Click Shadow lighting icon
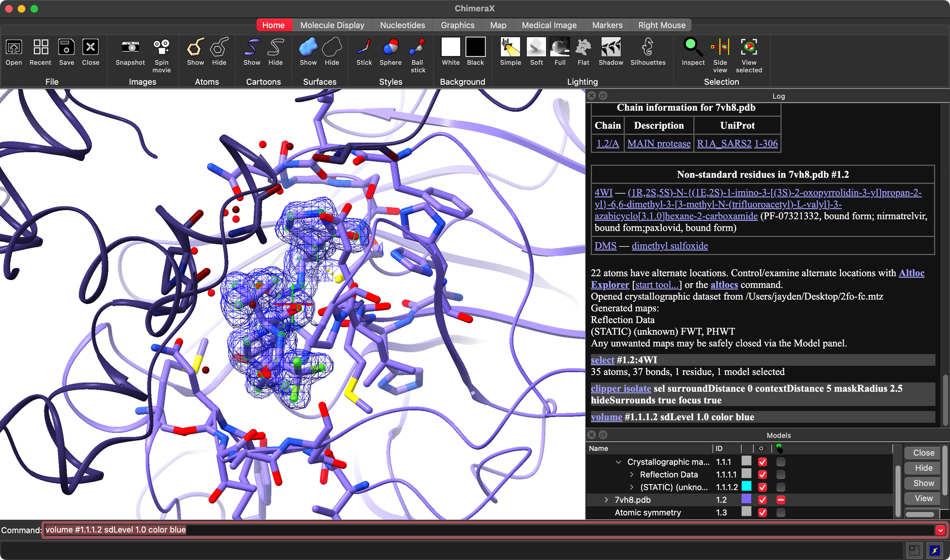The image size is (950, 560). pos(610,47)
